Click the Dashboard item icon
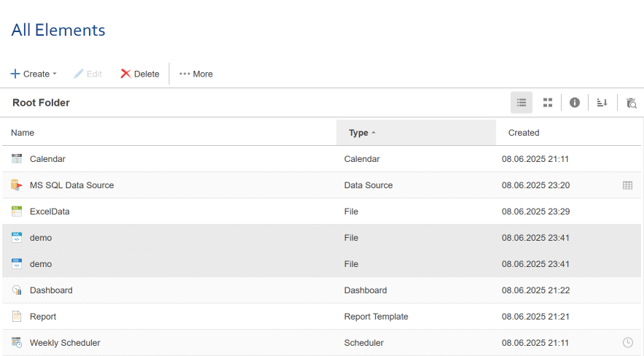 click(x=17, y=290)
